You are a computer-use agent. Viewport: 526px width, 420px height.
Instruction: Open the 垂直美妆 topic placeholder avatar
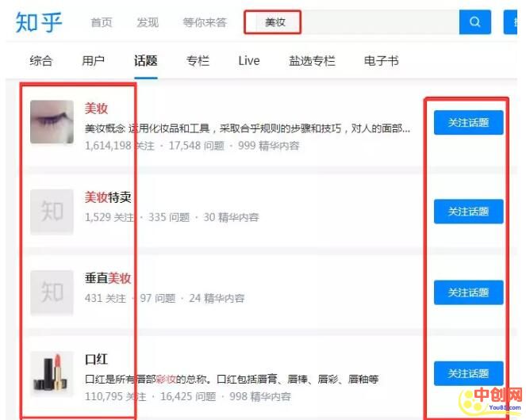click(52, 292)
